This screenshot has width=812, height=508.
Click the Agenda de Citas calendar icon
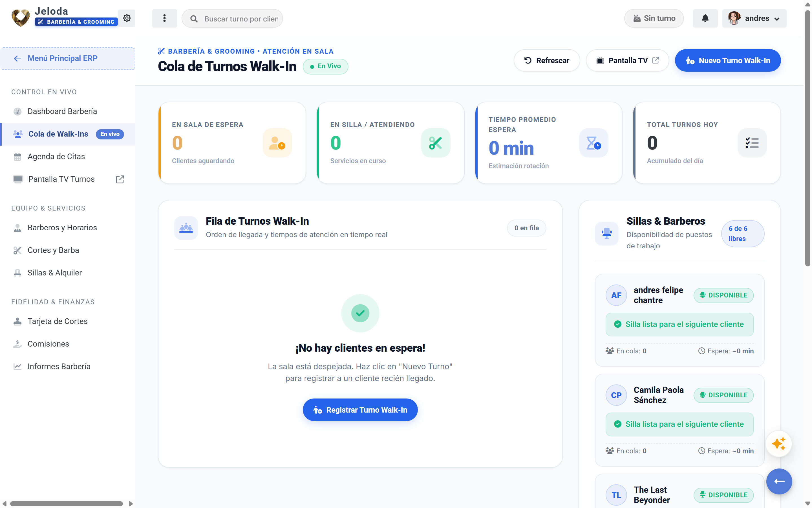click(x=17, y=157)
